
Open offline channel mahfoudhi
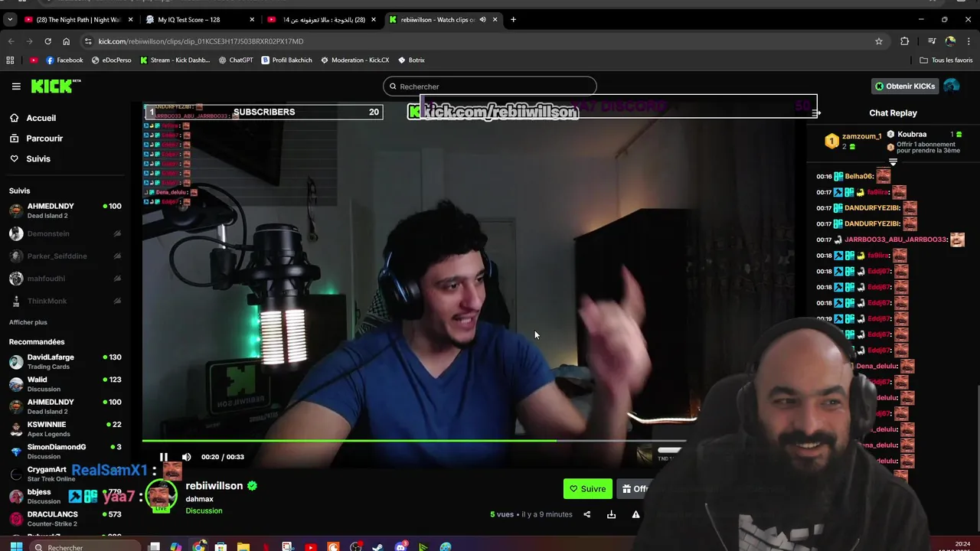65,279
